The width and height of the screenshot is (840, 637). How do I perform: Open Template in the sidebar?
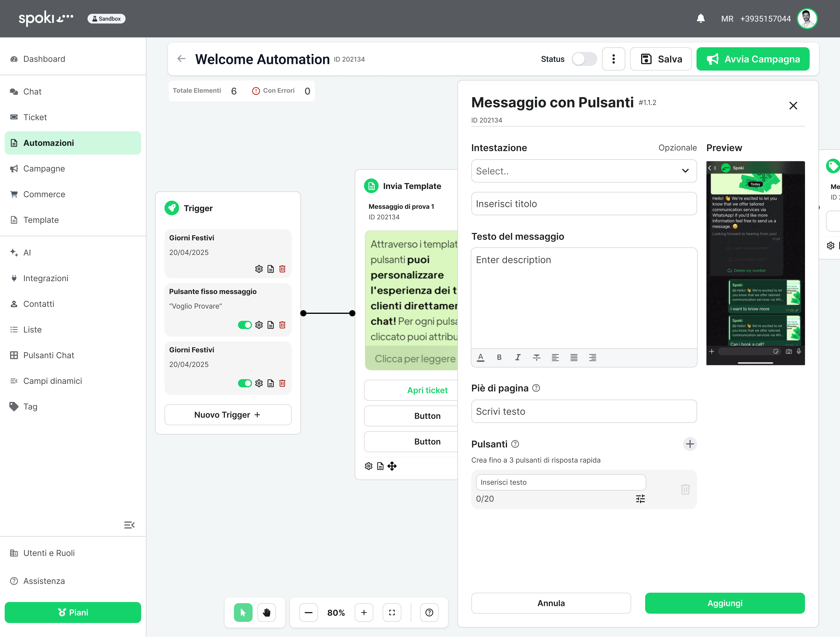pyautogui.click(x=73, y=220)
